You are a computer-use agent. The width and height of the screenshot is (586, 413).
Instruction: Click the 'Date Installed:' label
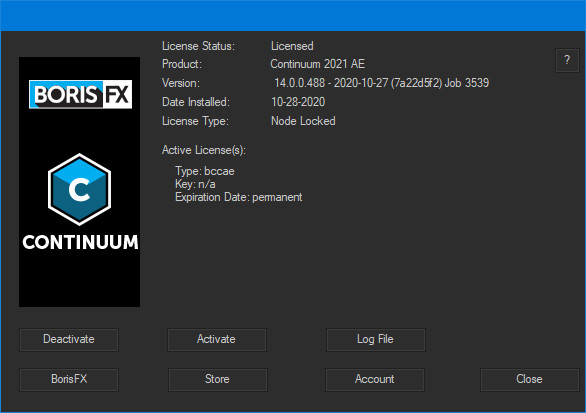[x=196, y=102]
